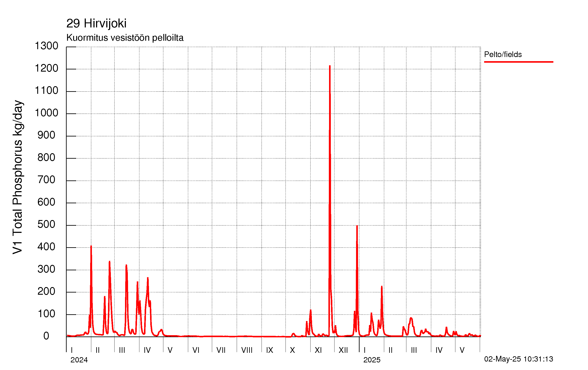Click the y-axis value 500

pyautogui.click(x=46, y=225)
